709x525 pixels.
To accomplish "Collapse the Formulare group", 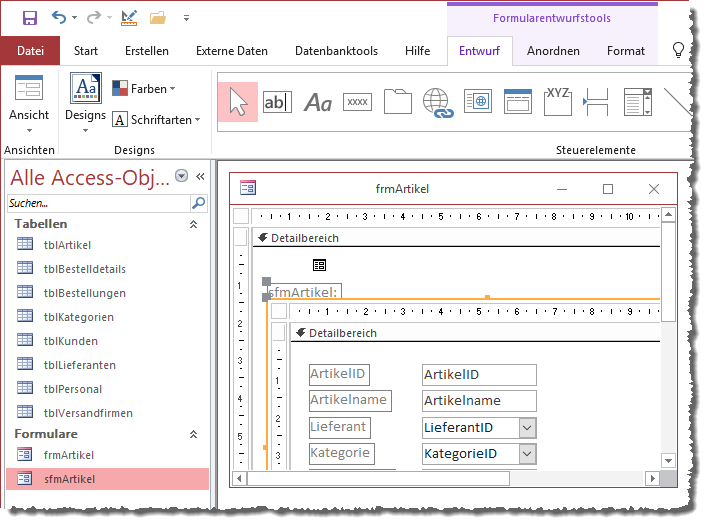I will pos(193,435).
